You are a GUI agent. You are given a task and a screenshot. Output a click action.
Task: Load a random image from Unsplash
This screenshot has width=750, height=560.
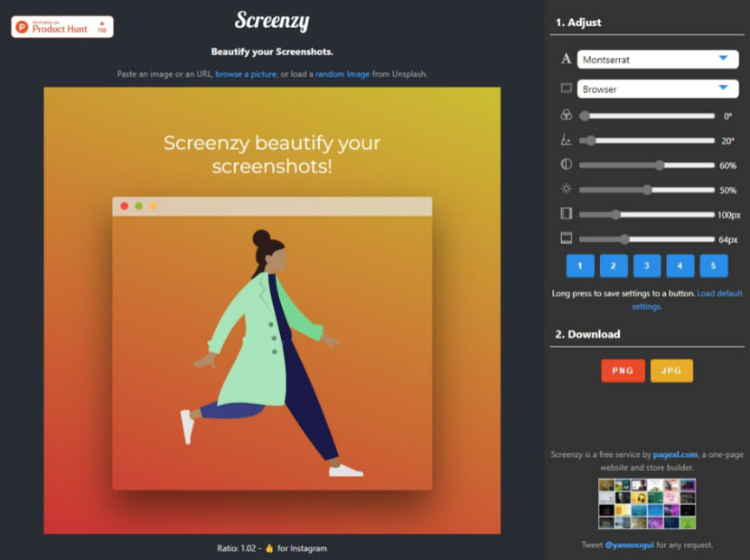(x=342, y=74)
